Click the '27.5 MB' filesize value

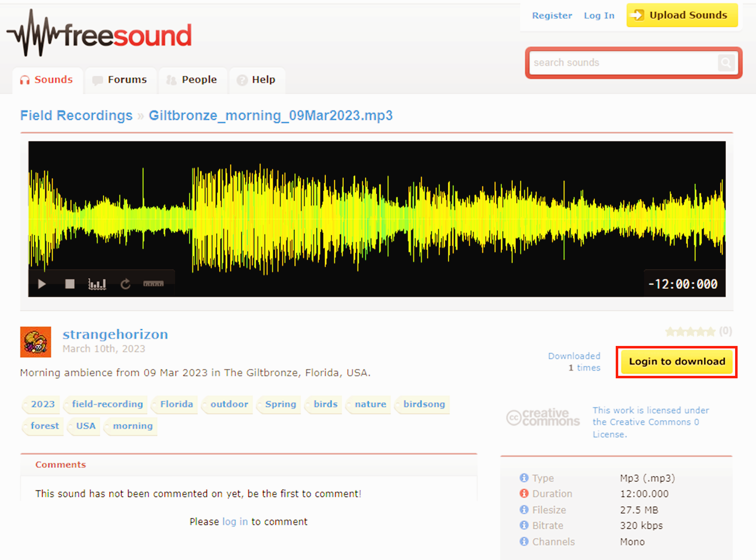pos(639,510)
